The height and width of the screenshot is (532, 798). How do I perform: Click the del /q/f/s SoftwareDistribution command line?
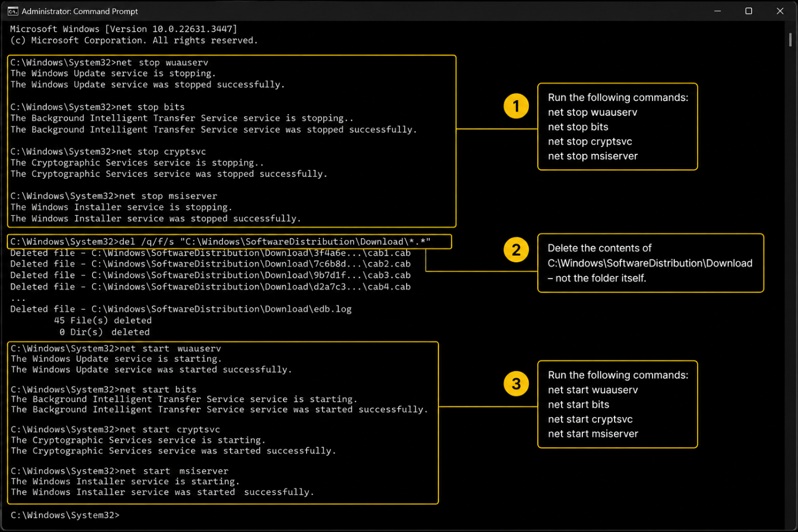click(221, 242)
